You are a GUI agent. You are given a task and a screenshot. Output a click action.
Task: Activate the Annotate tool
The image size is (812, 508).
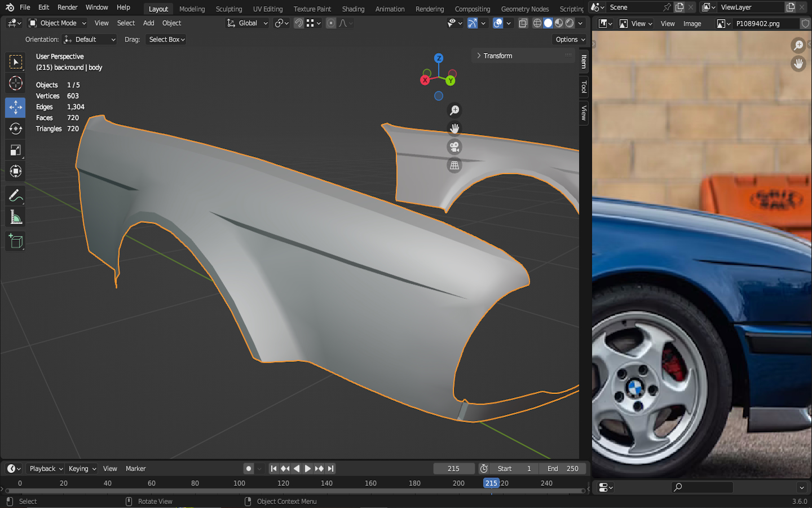pos(15,196)
